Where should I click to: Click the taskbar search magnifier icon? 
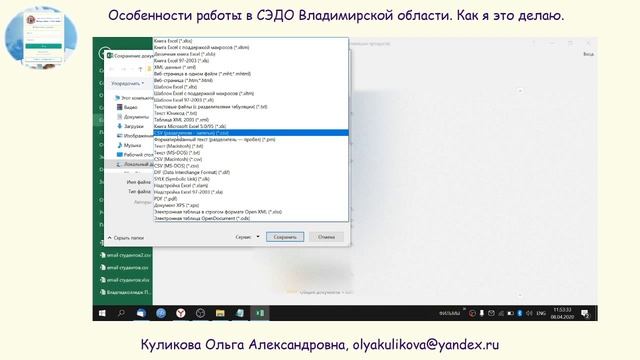click(121, 313)
